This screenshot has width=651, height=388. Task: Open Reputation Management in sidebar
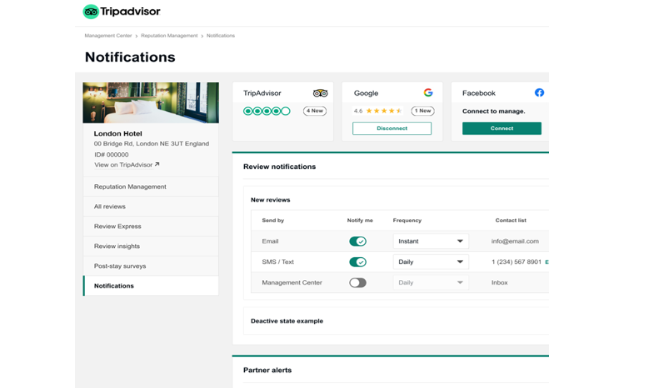pyautogui.click(x=151, y=187)
